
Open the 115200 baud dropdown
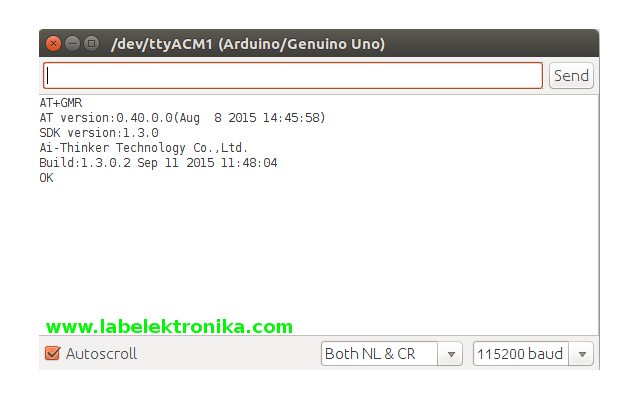(533, 353)
